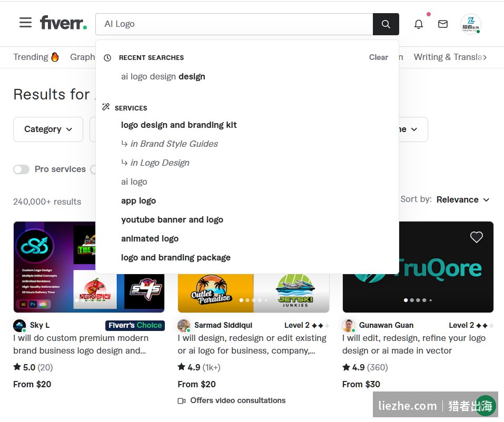Open gig 'I will design, redesign or edit existing'
The image size is (504, 422).
(252, 344)
